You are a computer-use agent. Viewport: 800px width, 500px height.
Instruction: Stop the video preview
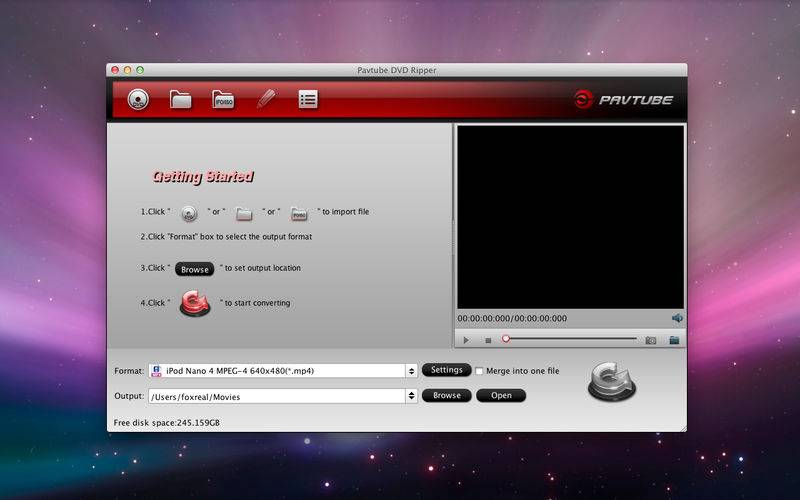[488, 340]
